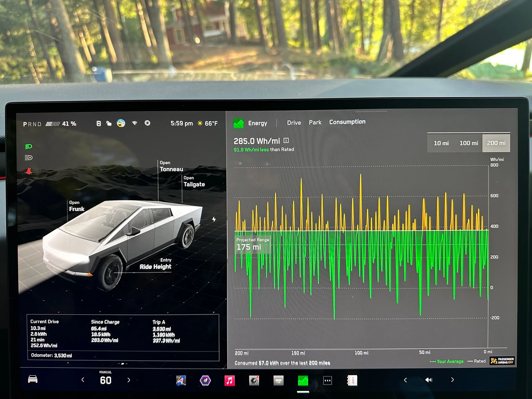532x399 pixels.
Task: Open the Tonneau cover
Action: point(171,166)
